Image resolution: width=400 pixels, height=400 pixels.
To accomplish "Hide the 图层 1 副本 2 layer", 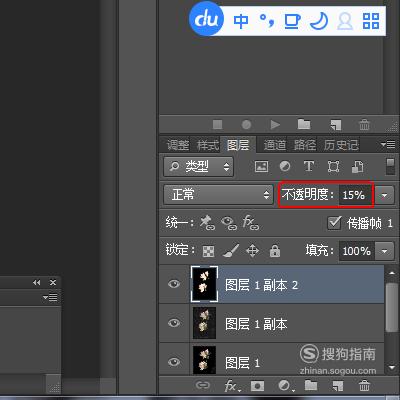I will pyautogui.click(x=174, y=284).
